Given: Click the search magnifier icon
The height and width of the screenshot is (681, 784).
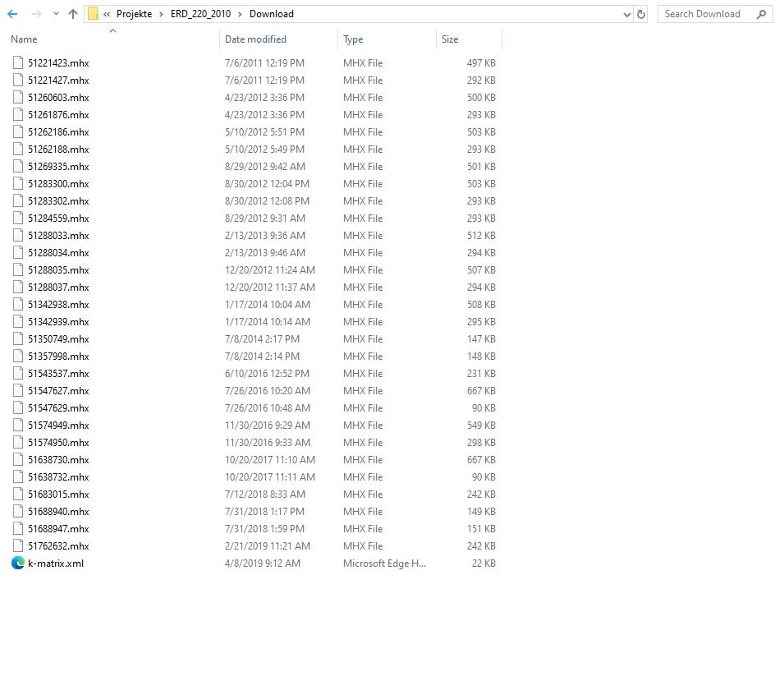Looking at the screenshot, I should click(x=762, y=14).
